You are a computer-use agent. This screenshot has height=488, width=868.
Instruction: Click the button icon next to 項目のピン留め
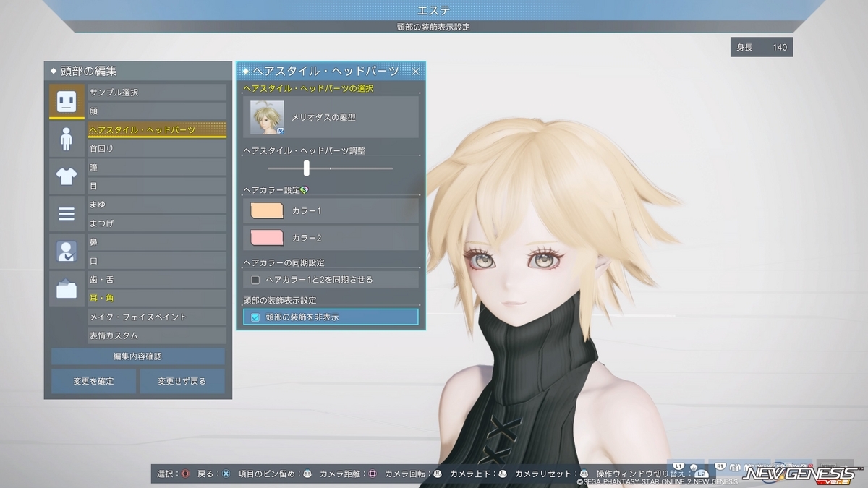point(307,474)
